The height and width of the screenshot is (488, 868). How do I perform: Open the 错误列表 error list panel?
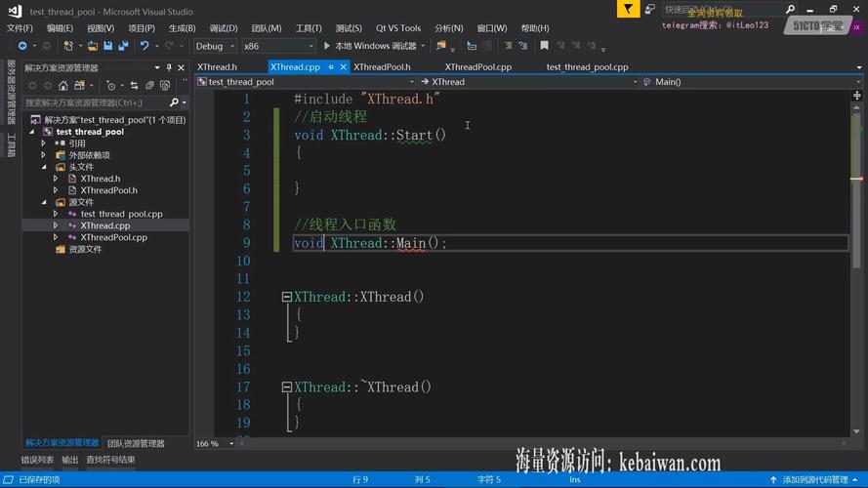[38, 460]
